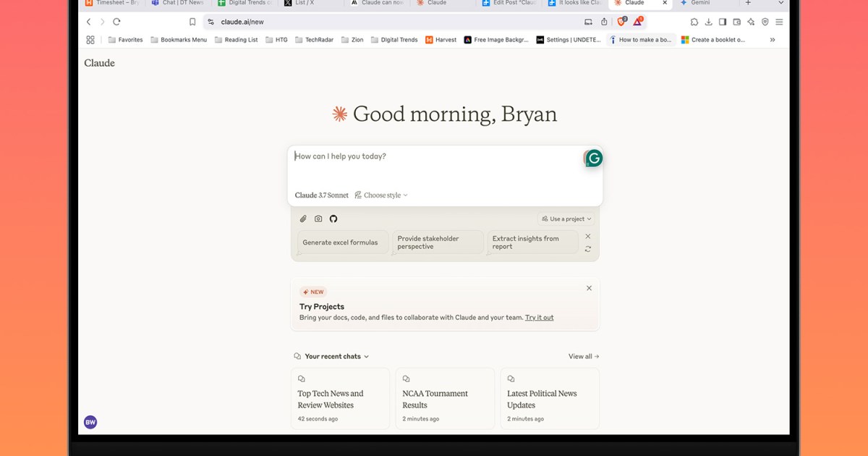This screenshot has height=456, width=868.
Task: Switch to the Gemini browser tab
Action: (699, 3)
